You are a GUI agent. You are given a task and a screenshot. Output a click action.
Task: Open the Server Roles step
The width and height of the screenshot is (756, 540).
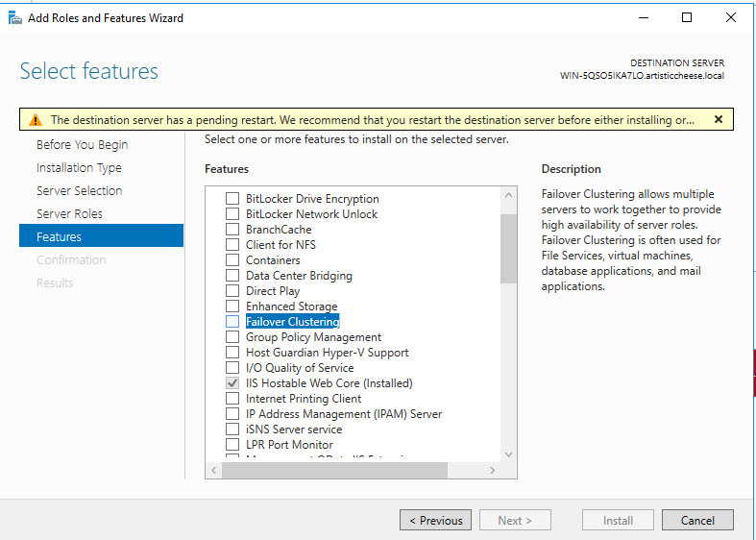69,214
